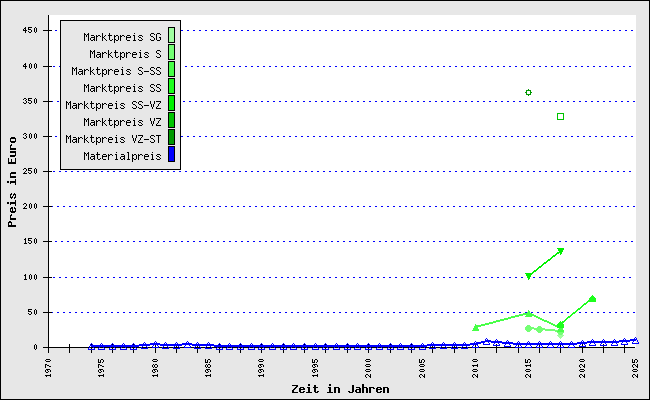Select the 'Marktpreis SS' legend label
This screenshot has width=650, height=400.
pyautogui.click(x=122, y=88)
